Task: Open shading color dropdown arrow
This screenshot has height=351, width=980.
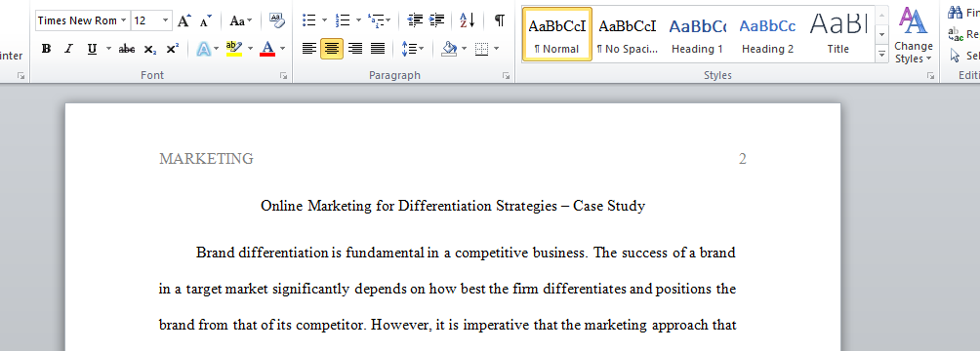Action: click(465, 49)
